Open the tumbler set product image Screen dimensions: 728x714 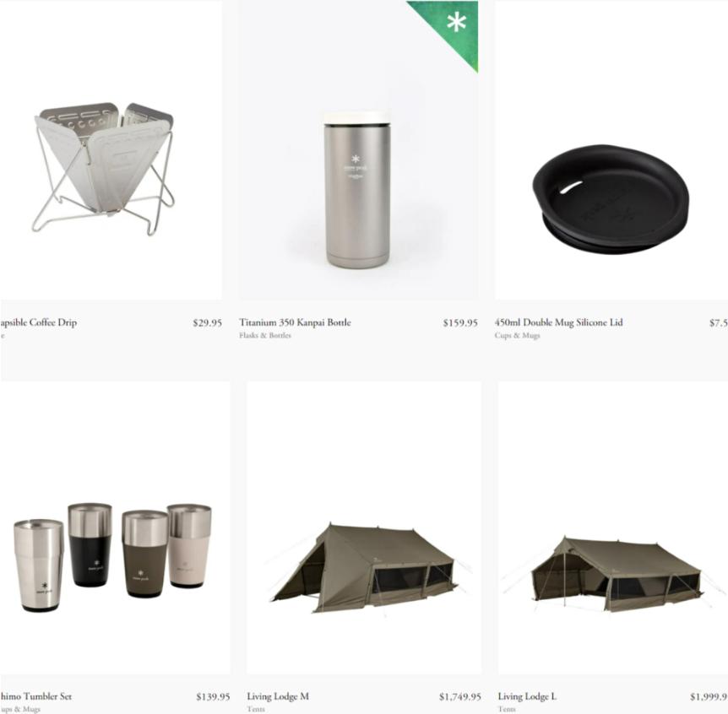point(115,528)
